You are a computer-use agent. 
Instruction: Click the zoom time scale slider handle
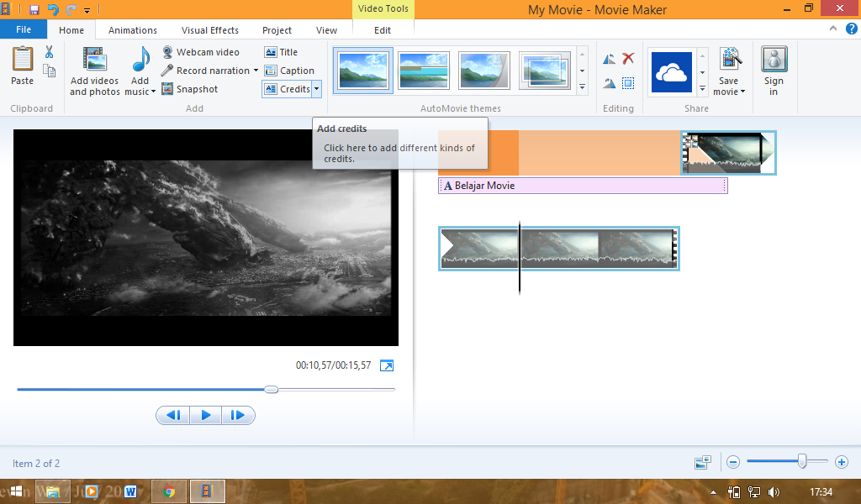click(x=802, y=461)
